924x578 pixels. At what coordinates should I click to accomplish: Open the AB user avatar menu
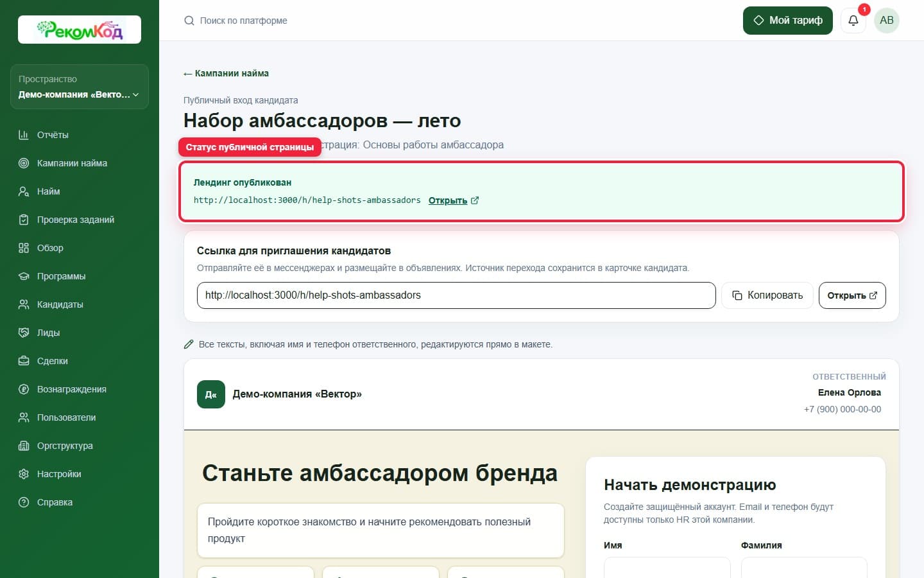tap(887, 21)
